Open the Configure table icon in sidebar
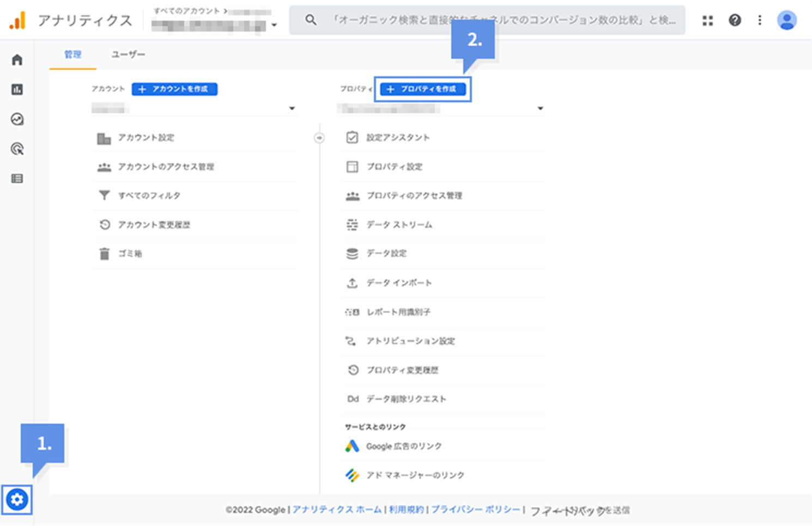 (x=17, y=179)
